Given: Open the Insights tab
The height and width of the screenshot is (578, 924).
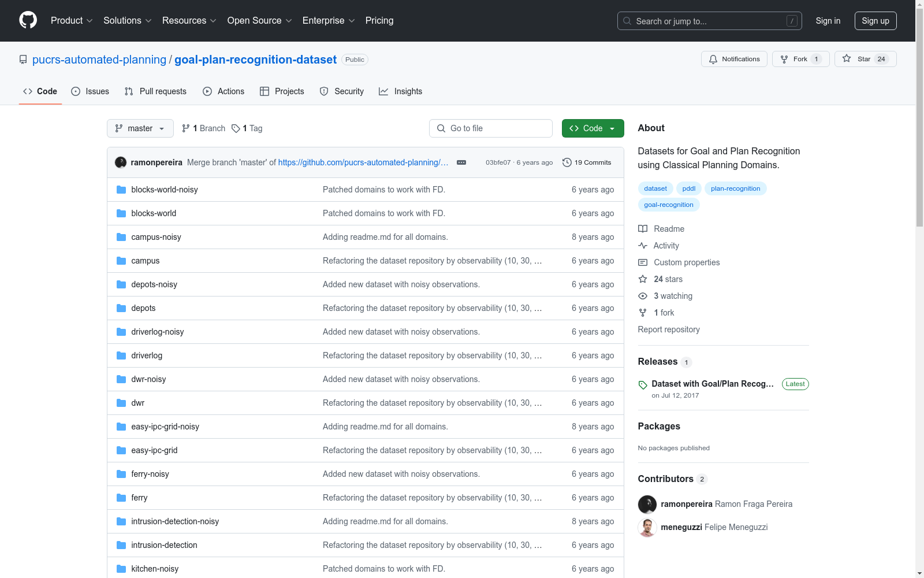Looking at the screenshot, I should 401,91.
